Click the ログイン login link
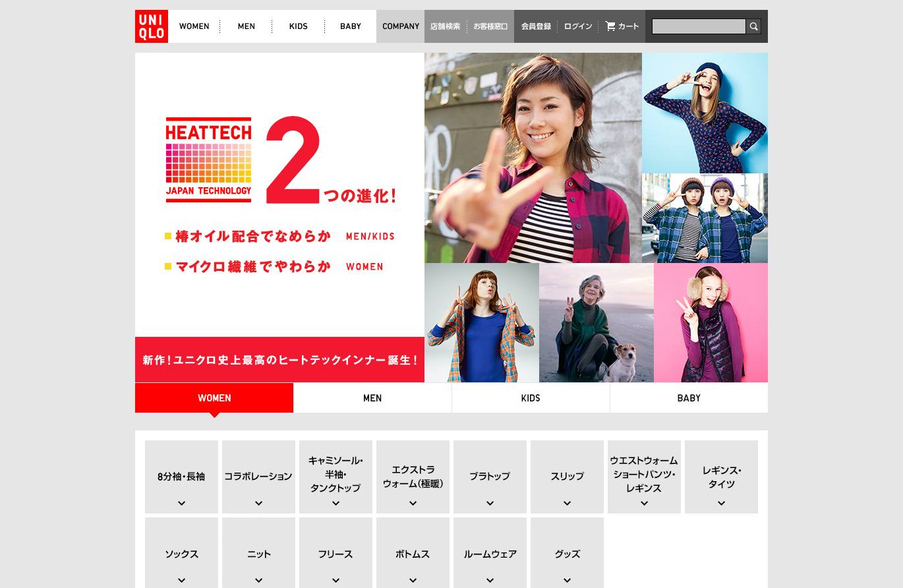This screenshot has width=903, height=588. pos(578,26)
